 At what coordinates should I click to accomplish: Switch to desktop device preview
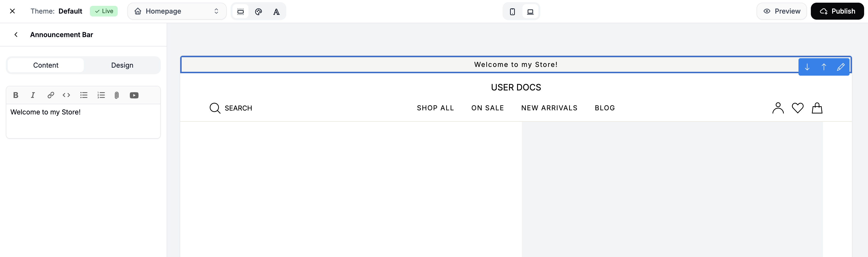tap(530, 11)
